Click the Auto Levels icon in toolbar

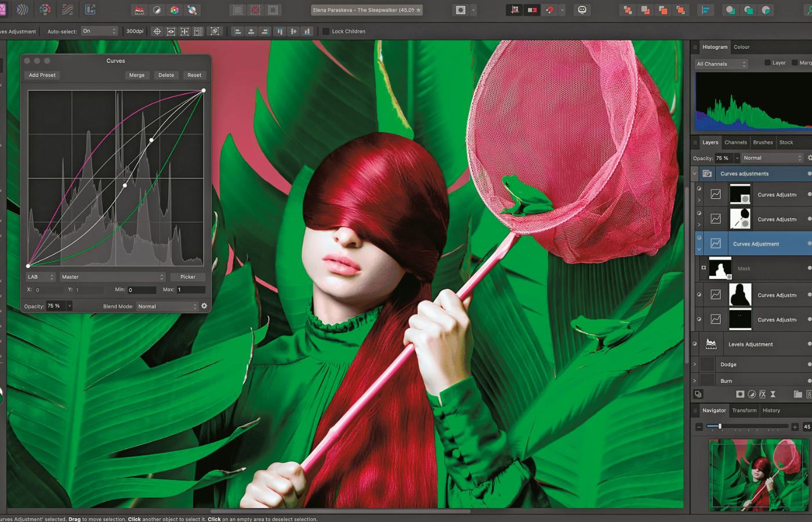coord(139,10)
